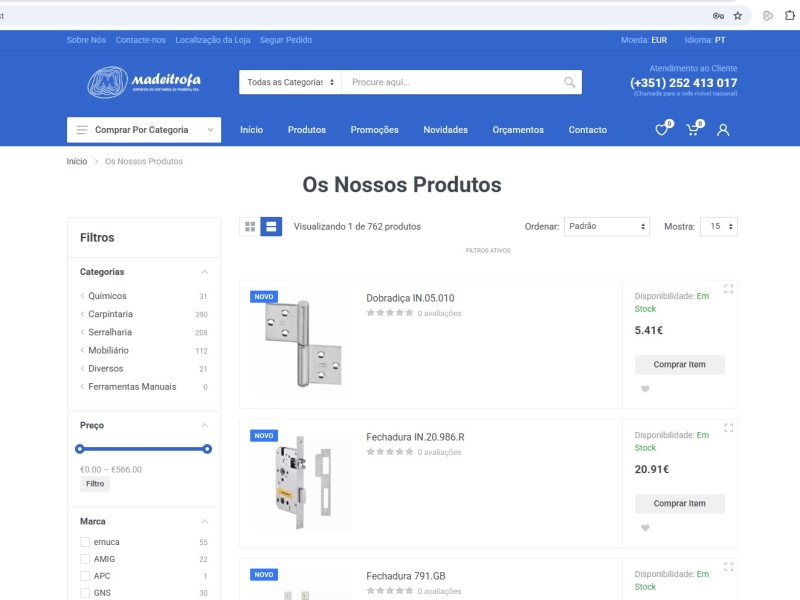Click the middle of the price range track

(x=143, y=449)
